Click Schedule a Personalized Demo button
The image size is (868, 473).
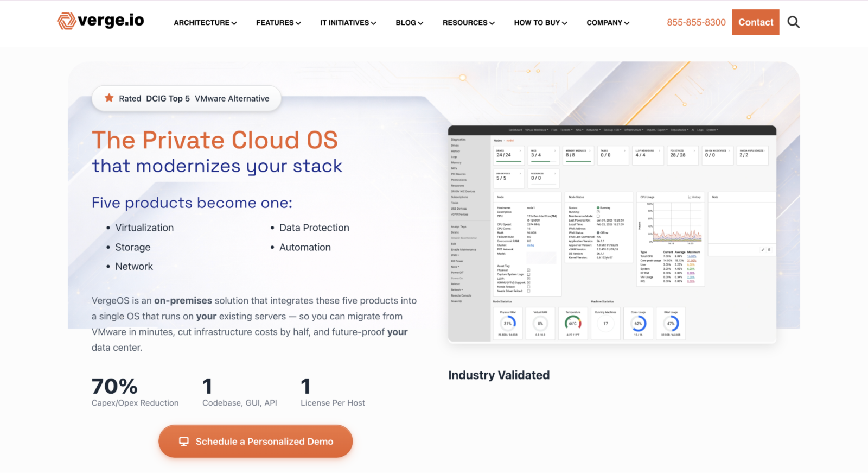pos(256,442)
